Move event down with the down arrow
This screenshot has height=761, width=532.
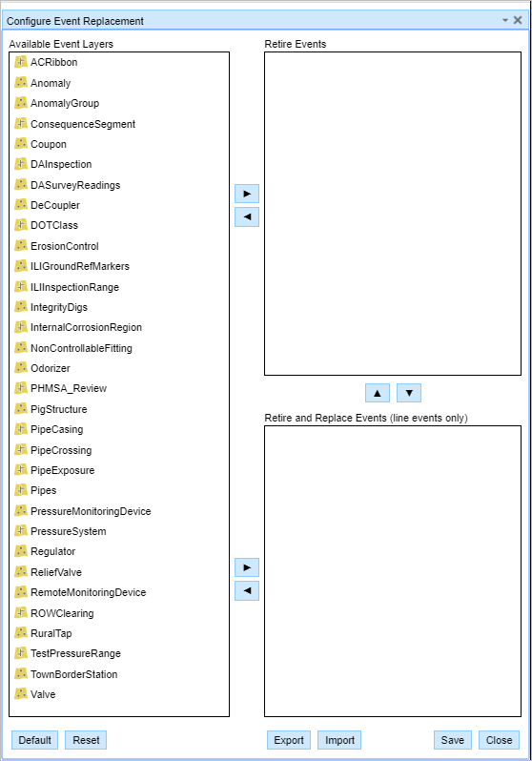point(409,393)
